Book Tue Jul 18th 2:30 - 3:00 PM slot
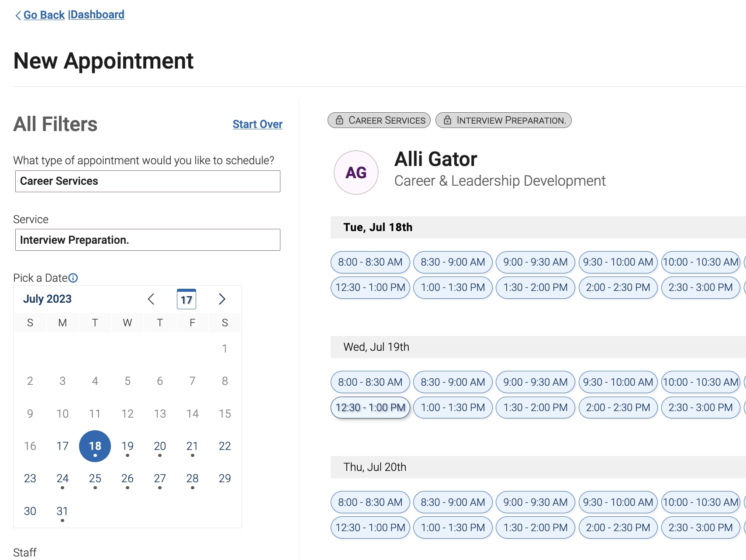The image size is (746, 560). (x=701, y=287)
